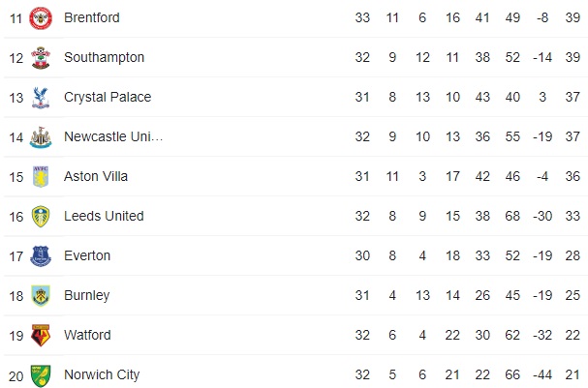Image resolution: width=588 pixels, height=388 pixels.
Task: Open the Burnley team name link
Action: coord(87,295)
